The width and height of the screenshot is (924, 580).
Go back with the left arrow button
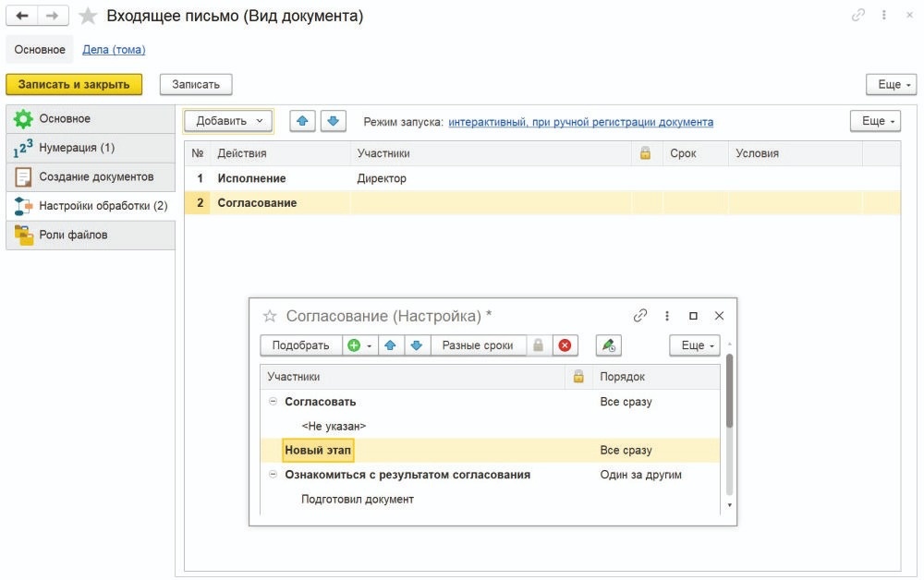point(22,16)
